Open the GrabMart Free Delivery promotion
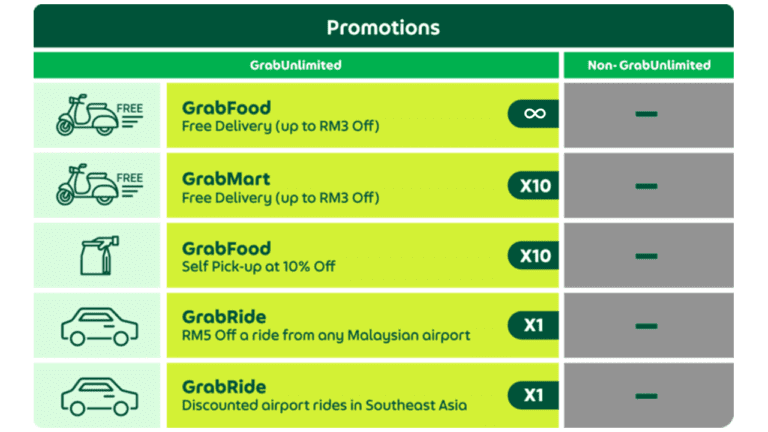Image resolution: width=768 pixels, height=432 pixels. (x=280, y=187)
